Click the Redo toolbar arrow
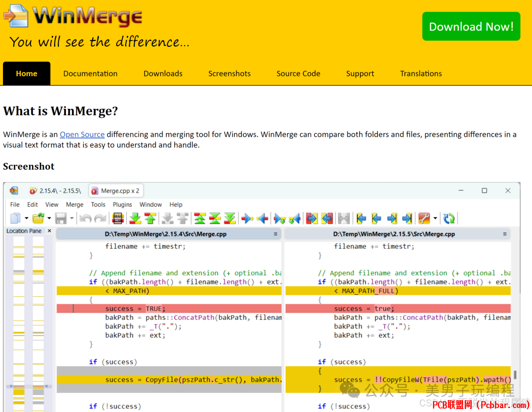The height and width of the screenshot is (412, 532). (x=100, y=219)
